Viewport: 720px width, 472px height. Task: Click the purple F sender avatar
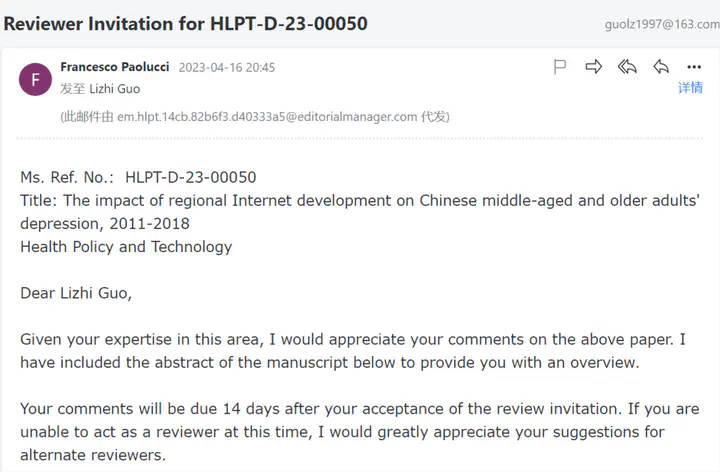pos(36,79)
